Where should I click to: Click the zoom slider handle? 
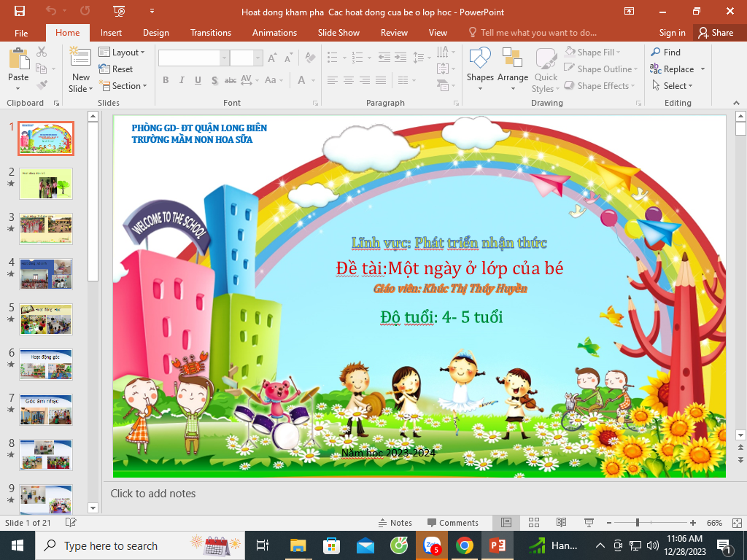pyautogui.click(x=638, y=523)
